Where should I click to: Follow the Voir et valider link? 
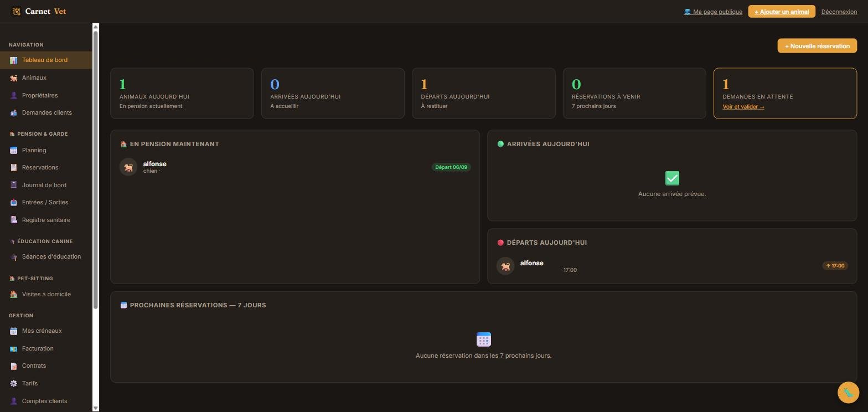743,107
